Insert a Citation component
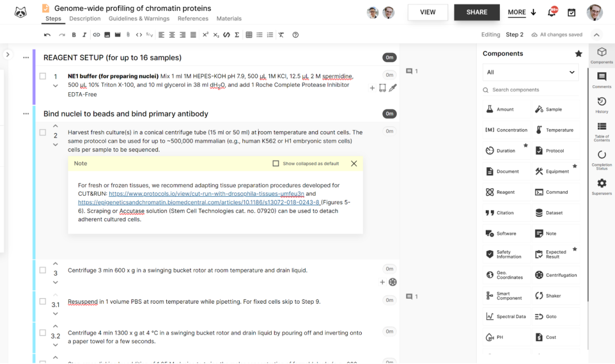Image resolution: width=615 pixels, height=364 pixels. [506, 213]
